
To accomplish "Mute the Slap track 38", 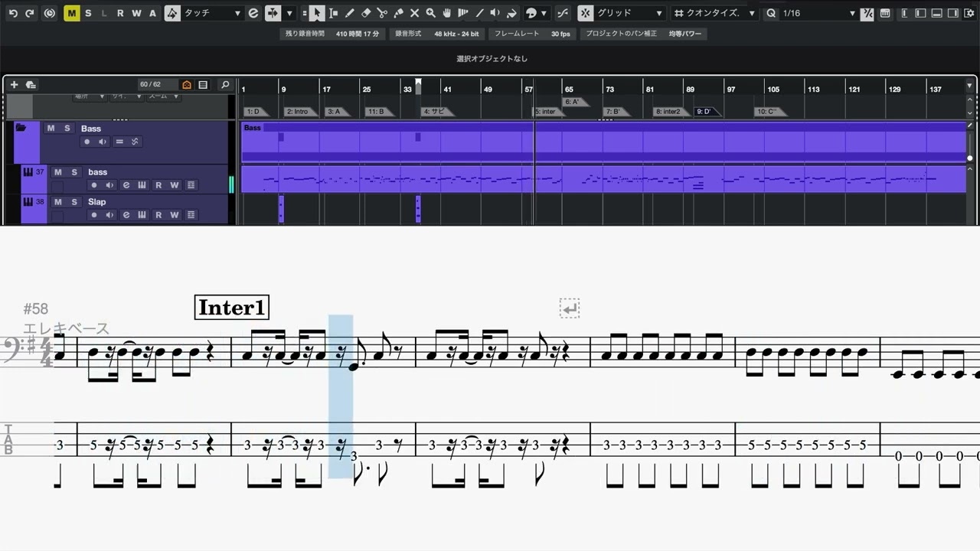I will 57,202.
